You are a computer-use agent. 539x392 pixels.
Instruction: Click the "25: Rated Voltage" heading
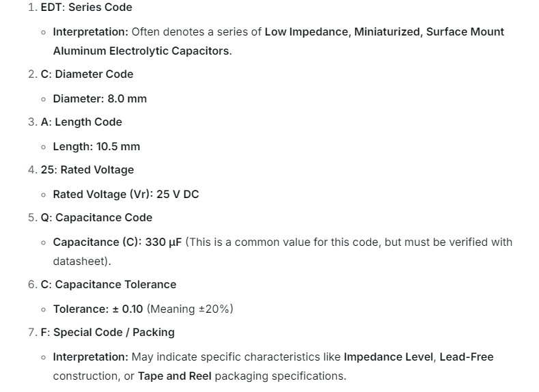click(x=87, y=170)
